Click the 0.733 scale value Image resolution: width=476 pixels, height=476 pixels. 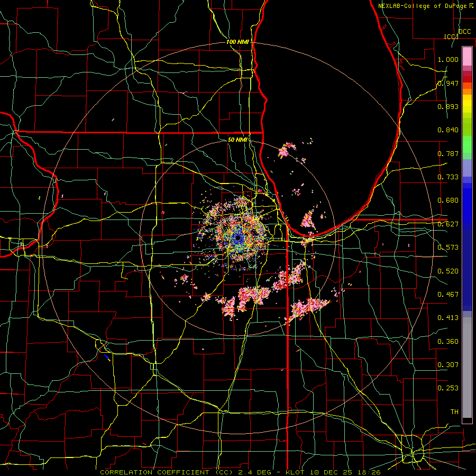point(448,177)
